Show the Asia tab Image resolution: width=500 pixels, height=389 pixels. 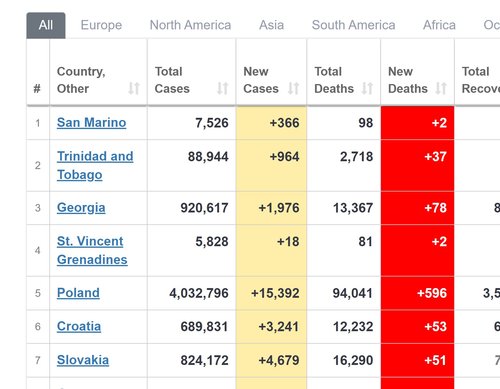click(x=272, y=25)
